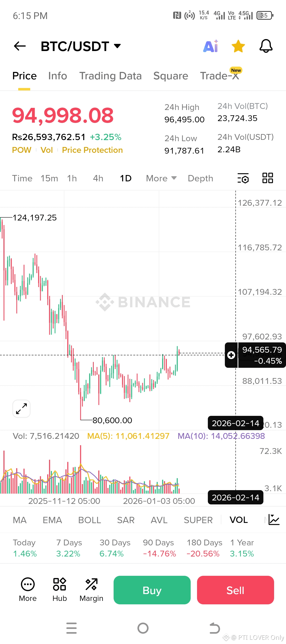Screen dimensions: 286x644
Task: Open the indicator chart icon
Action: coord(274,520)
